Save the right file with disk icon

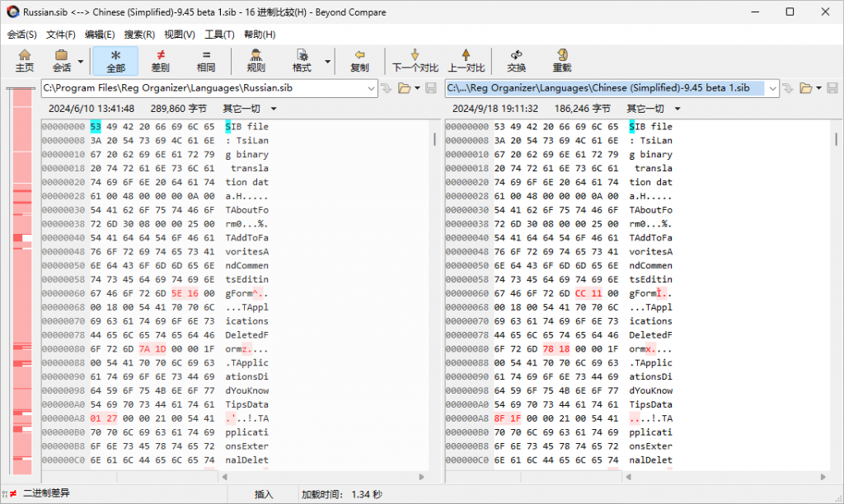[832, 88]
